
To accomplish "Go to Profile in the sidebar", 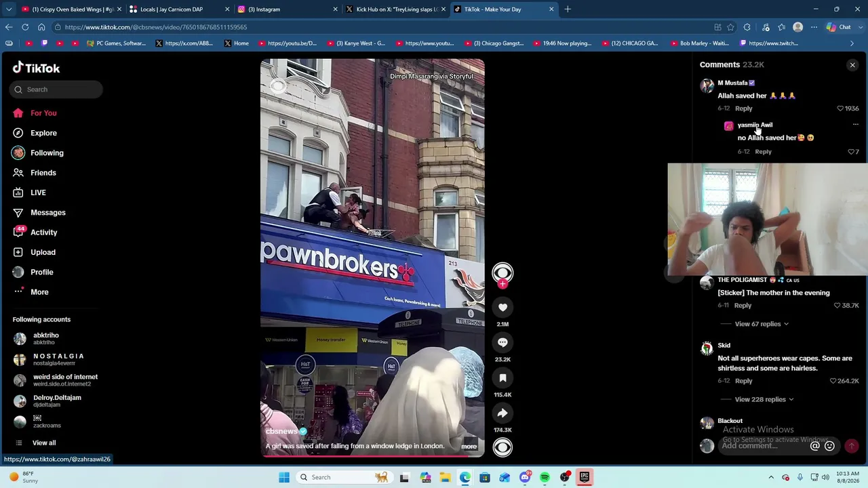I will tap(41, 272).
